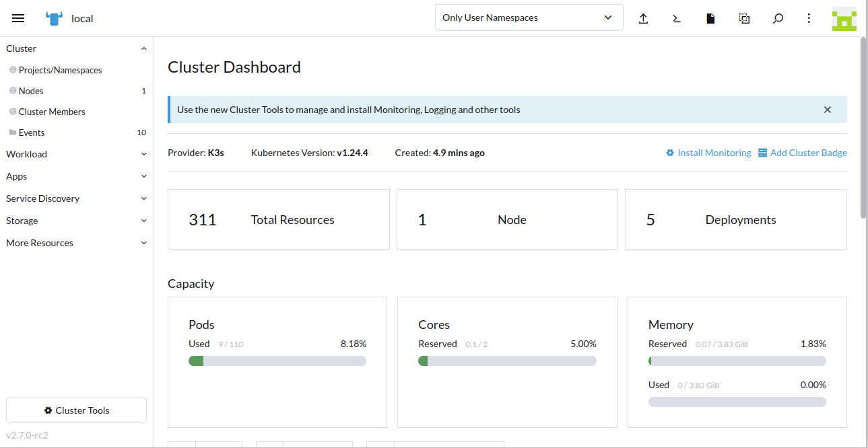Open the three-dot more options menu
The image size is (868, 448).
(809, 19)
